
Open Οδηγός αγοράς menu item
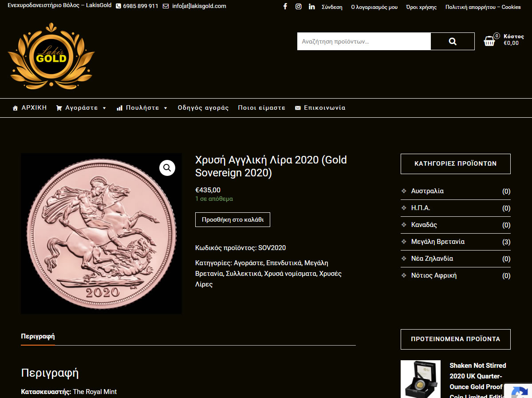pos(203,108)
